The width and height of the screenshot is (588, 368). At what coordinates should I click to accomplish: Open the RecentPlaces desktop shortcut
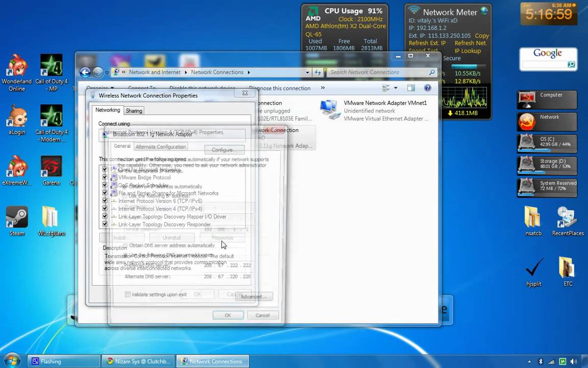[568, 221]
